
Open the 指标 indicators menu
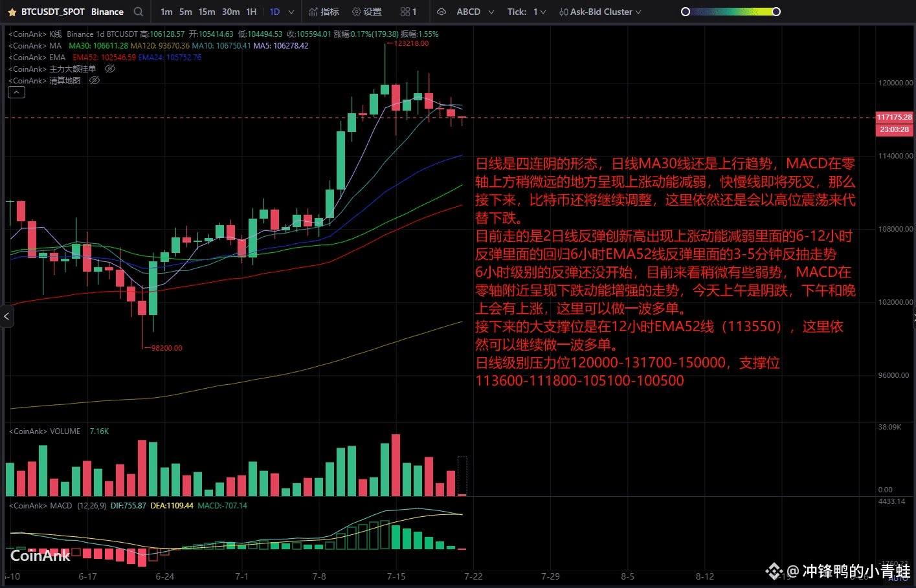coord(324,12)
